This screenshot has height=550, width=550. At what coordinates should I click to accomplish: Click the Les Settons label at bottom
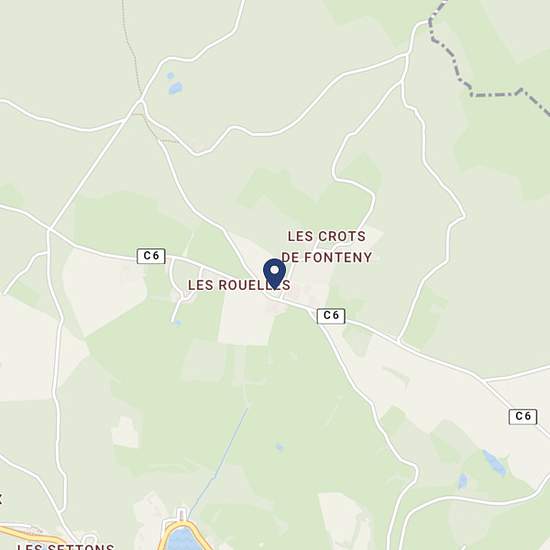click(66, 546)
